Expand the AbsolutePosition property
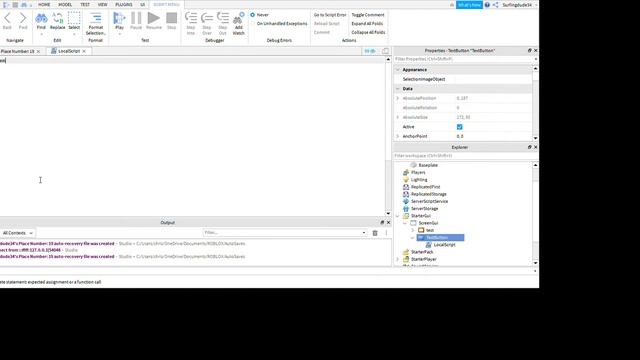The image size is (640, 360). coord(398,98)
